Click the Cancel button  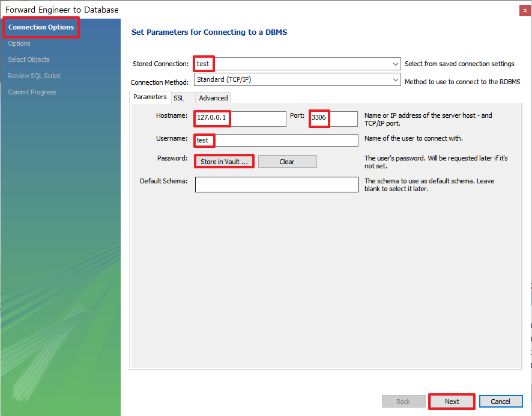[x=500, y=402]
